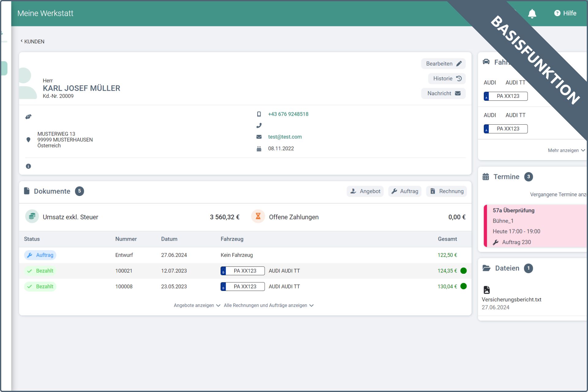The image size is (588, 392).
Task: Click email link test@test.com
Action: tap(285, 137)
